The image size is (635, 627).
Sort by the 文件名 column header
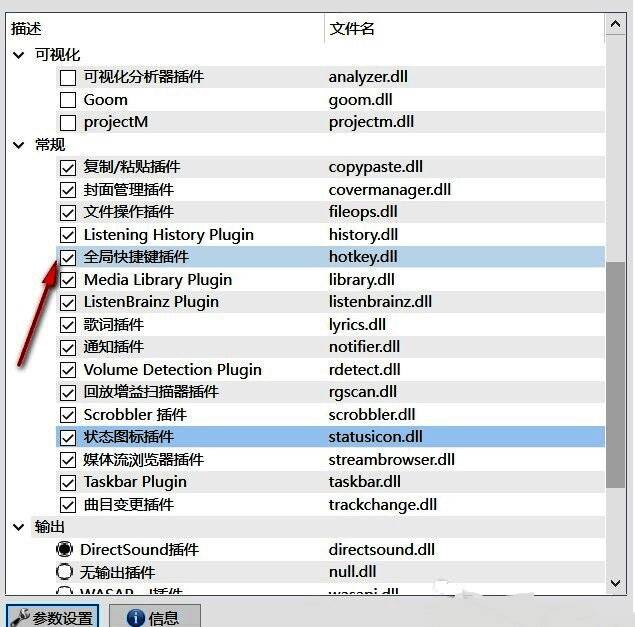point(460,29)
